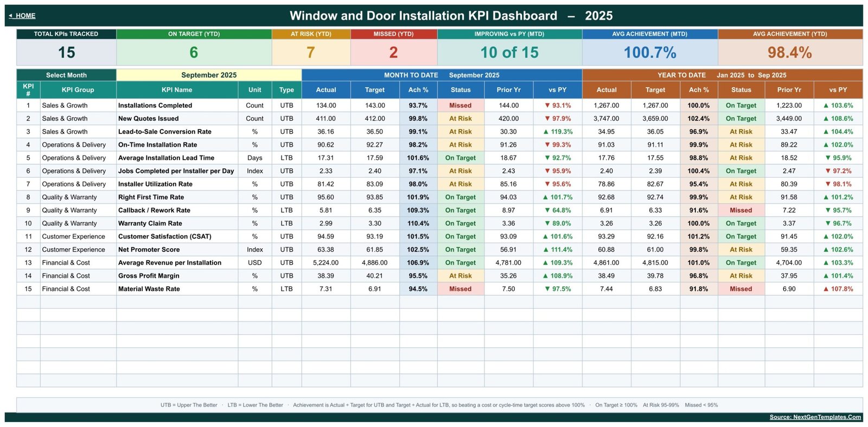This screenshot has width=868, height=427.
Task: Click the 'KPI Name' column header
Action: (x=177, y=90)
